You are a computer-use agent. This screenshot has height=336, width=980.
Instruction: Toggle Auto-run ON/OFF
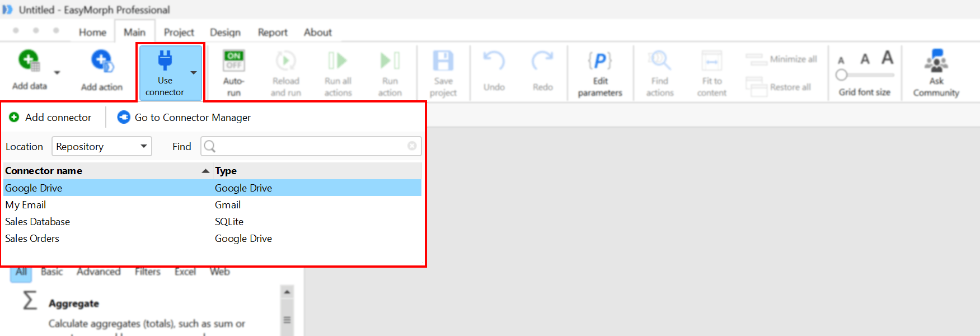[233, 60]
